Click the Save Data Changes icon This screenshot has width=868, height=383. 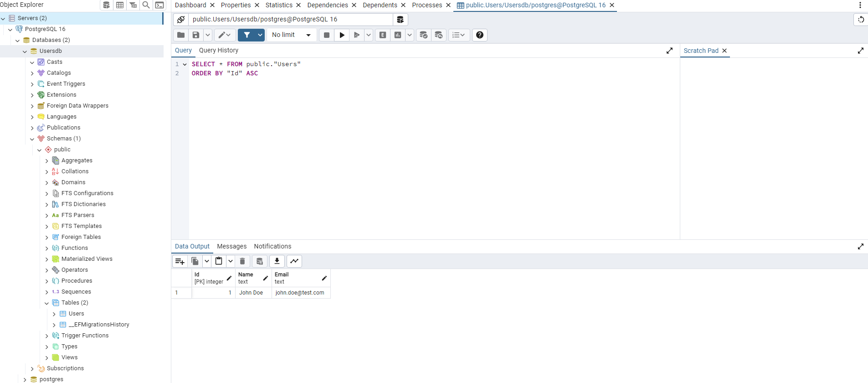(259, 261)
